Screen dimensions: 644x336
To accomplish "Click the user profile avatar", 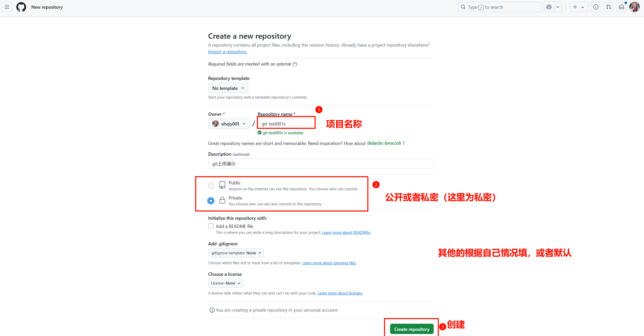I will 635,7.
